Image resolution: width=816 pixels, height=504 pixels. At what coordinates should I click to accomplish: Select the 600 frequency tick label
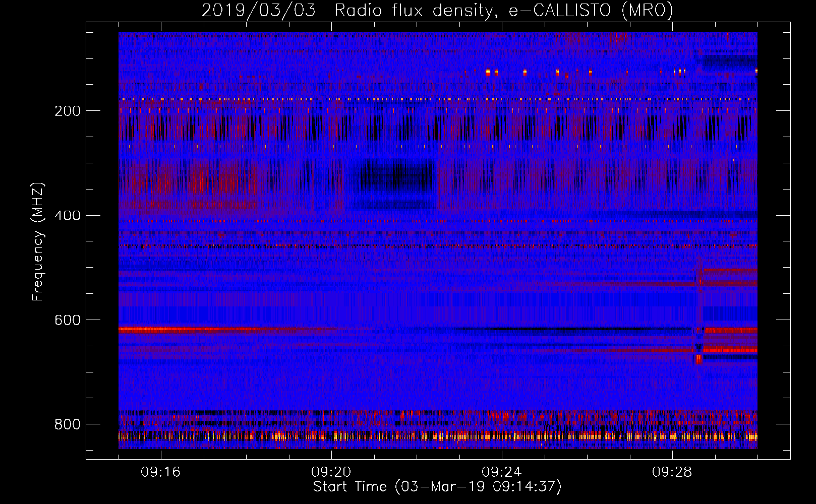pyautogui.click(x=68, y=321)
